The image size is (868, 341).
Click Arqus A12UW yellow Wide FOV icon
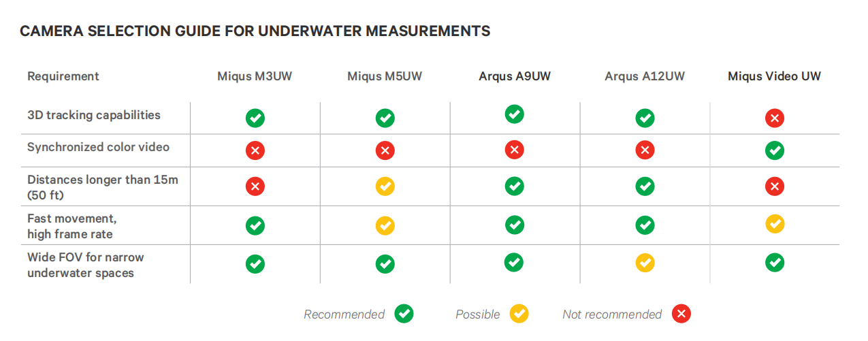645,263
